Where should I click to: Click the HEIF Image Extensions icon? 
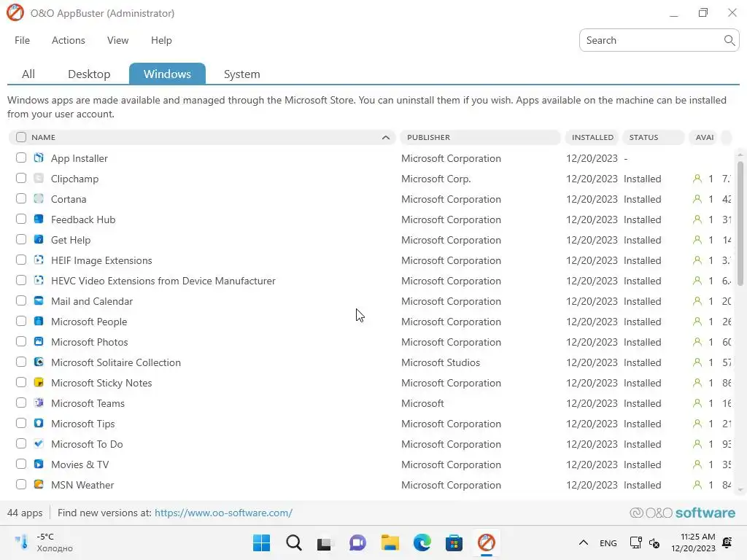[39, 260]
